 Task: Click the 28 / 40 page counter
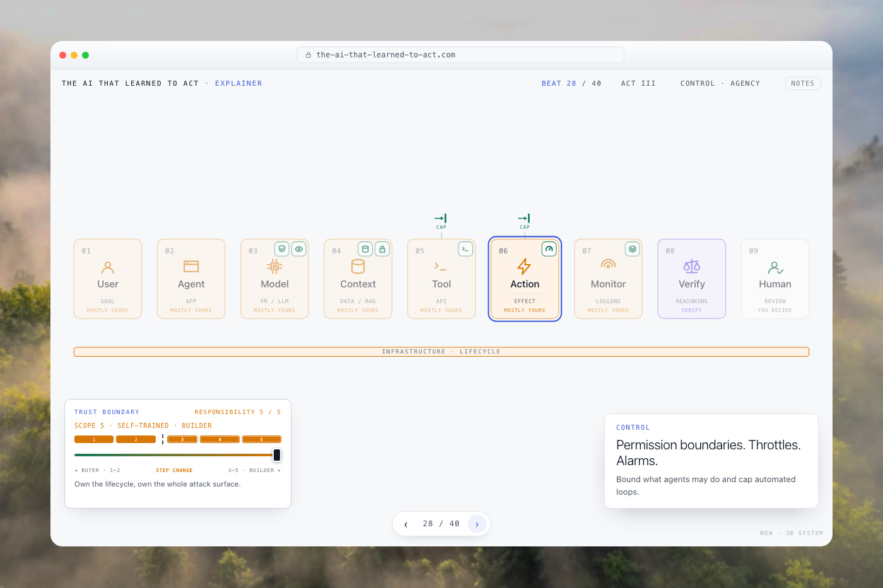[x=441, y=524]
